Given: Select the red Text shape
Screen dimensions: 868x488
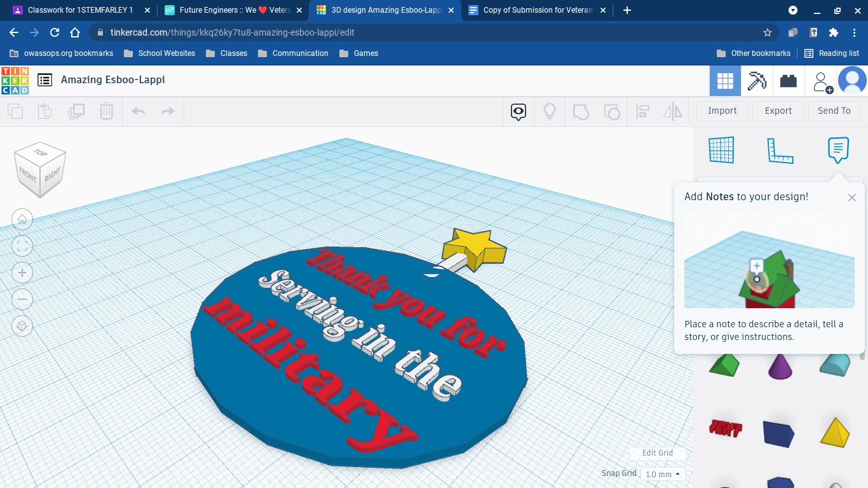Looking at the screenshot, I should pyautogui.click(x=725, y=429).
